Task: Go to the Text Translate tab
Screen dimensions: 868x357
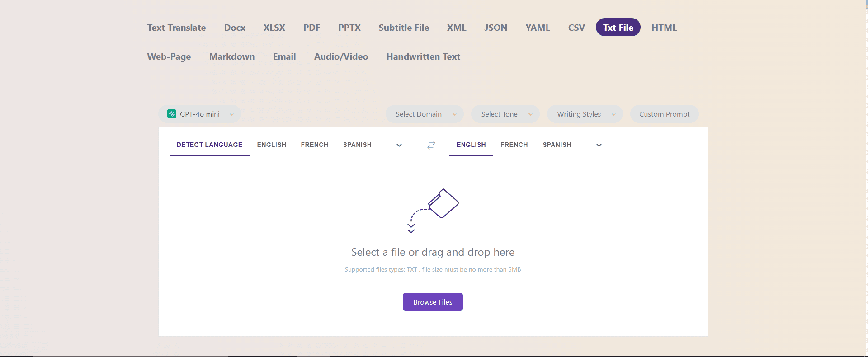Action: coord(176,28)
